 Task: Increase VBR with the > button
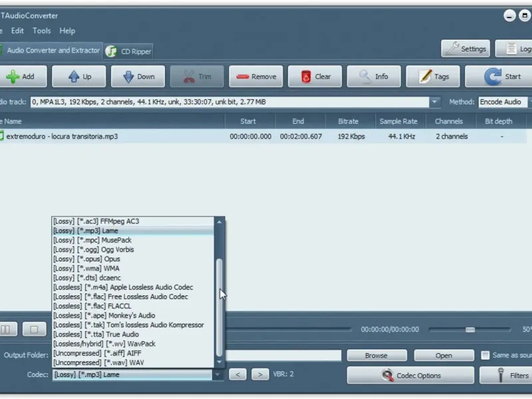(x=260, y=374)
